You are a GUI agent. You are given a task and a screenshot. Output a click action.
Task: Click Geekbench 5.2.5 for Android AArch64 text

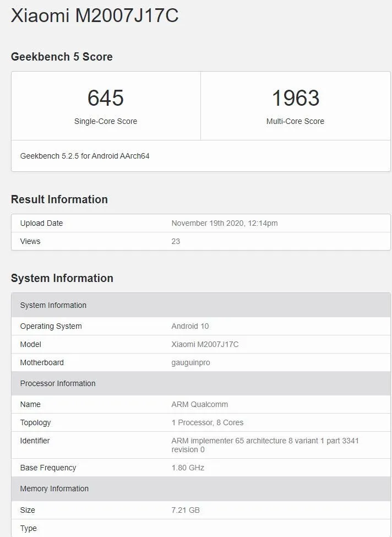coord(85,156)
